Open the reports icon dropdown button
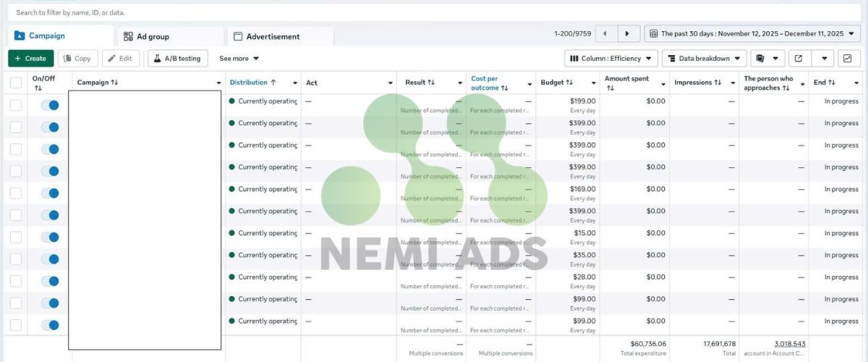Image resolution: width=868 pixels, height=362 pixels. point(767,59)
